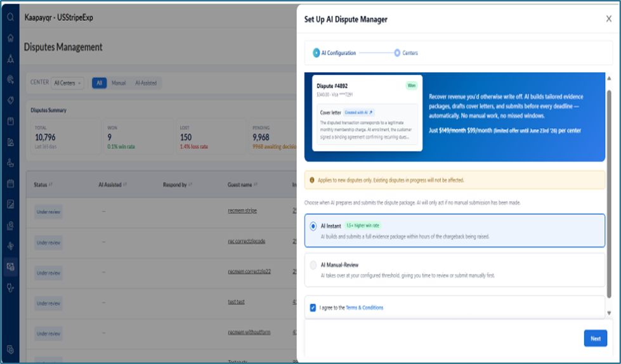This screenshot has width=621, height=364.
Task: Open guest 'recmem correctzip22' link
Action: [x=249, y=271]
